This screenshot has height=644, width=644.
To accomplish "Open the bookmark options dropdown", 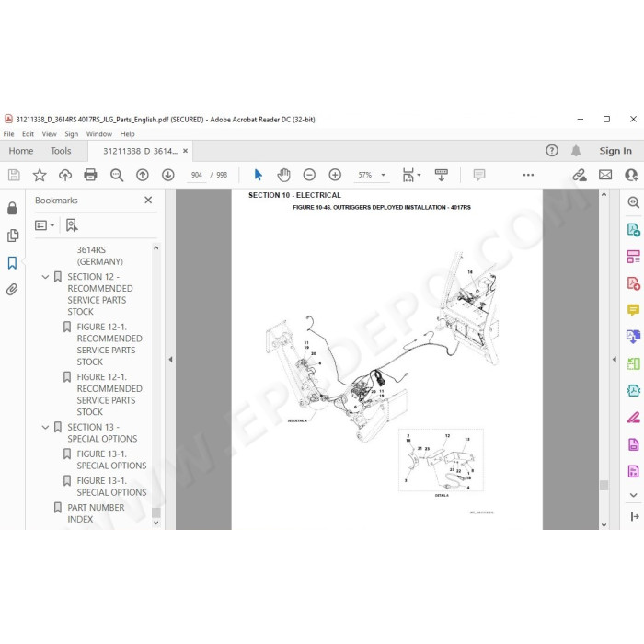I will click(x=45, y=225).
